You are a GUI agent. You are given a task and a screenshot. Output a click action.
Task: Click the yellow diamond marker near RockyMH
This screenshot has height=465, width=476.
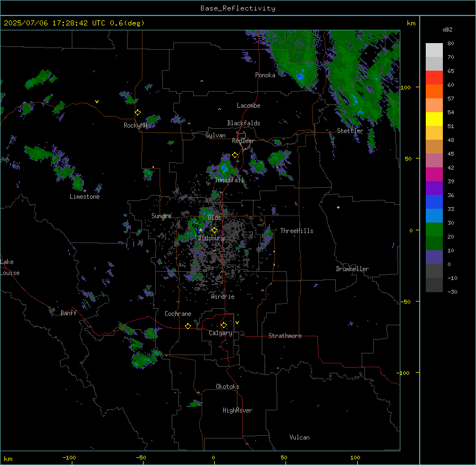(x=138, y=113)
